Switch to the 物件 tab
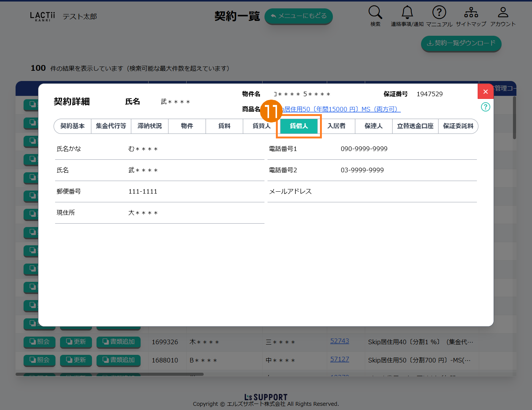 (187, 126)
